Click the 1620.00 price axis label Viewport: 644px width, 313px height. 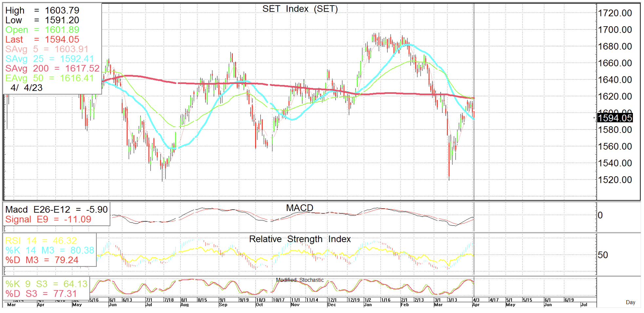pos(615,96)
